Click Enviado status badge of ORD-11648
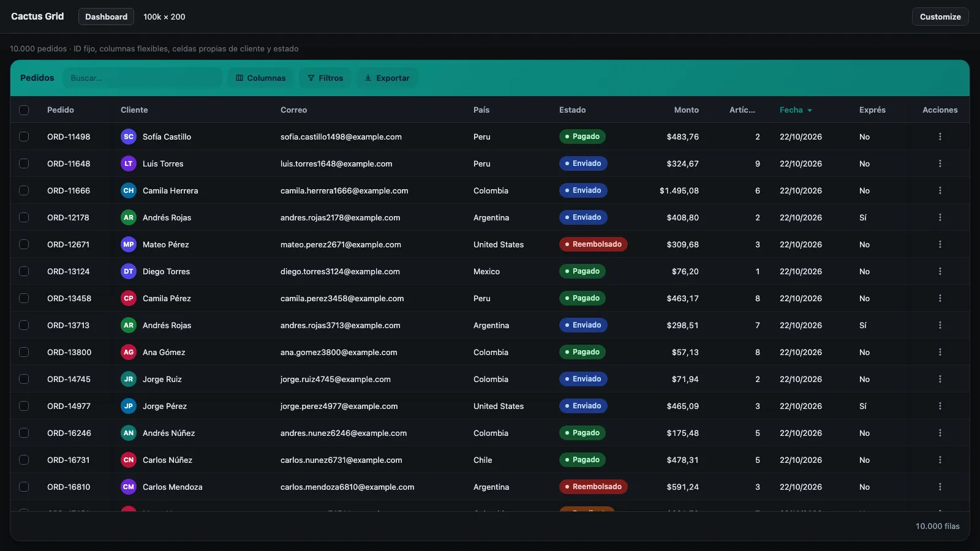The width and height of the screenshot is (980, 551). pyautogui.click(x=583, y=163)
